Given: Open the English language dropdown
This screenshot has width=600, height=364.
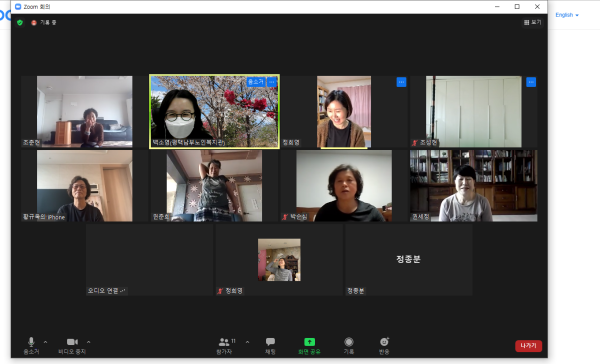Looking at the screenshot, I should click(567, 15).
